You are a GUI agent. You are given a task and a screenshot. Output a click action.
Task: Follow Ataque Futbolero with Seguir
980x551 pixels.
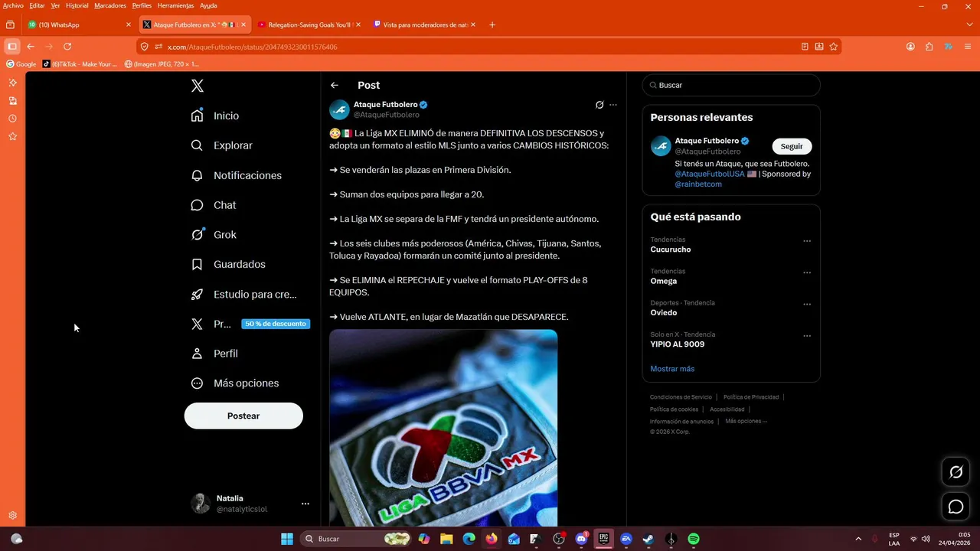tap(792, 146)
